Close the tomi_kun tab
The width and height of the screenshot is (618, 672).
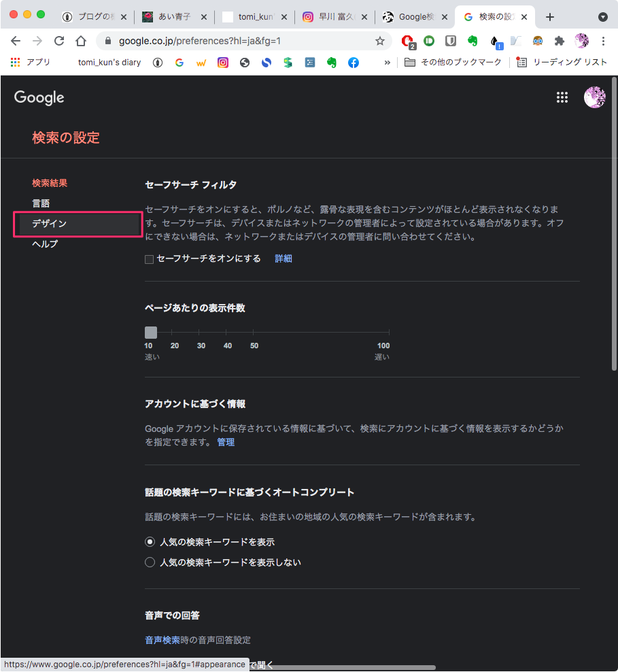(x=284, y=17)
